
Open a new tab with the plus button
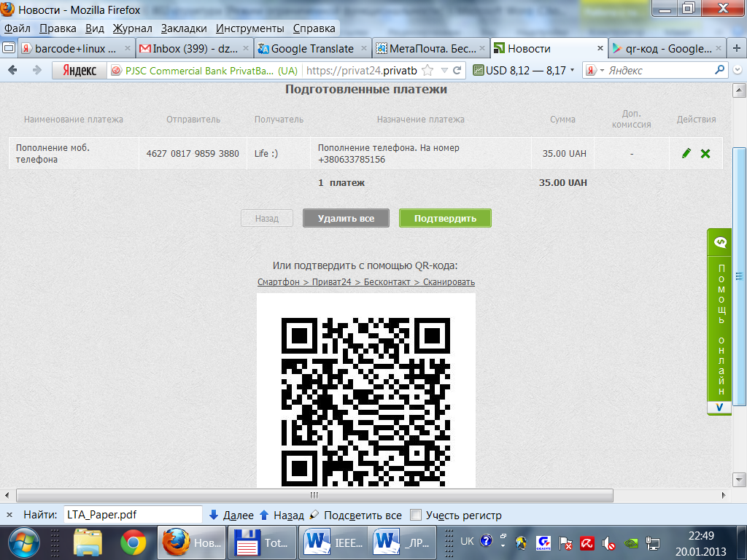point(737,48)
